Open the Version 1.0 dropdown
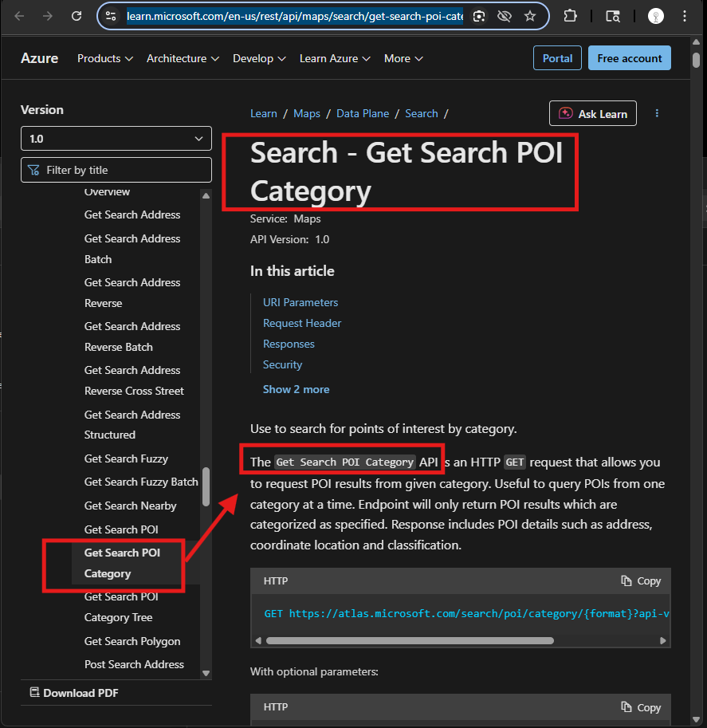 (116, 139)
